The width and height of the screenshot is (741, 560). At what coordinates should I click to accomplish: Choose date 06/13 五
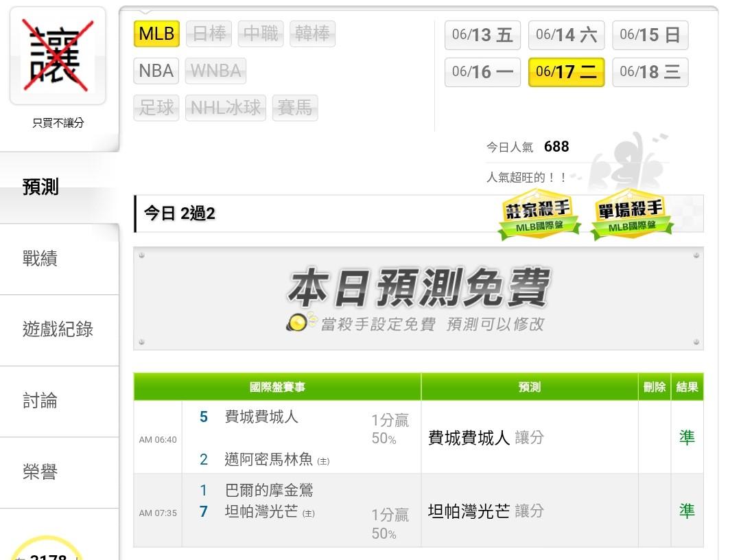coord(482,35)
